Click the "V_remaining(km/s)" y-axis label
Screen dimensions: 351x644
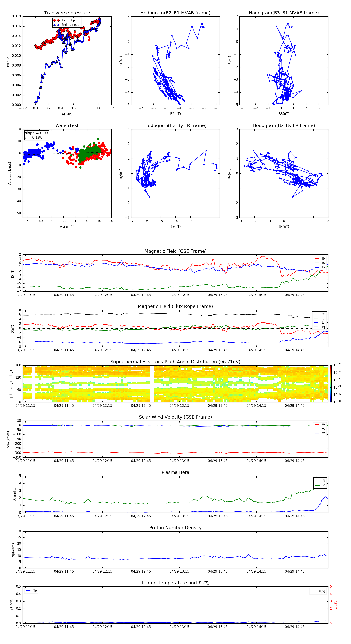[10, 173]
